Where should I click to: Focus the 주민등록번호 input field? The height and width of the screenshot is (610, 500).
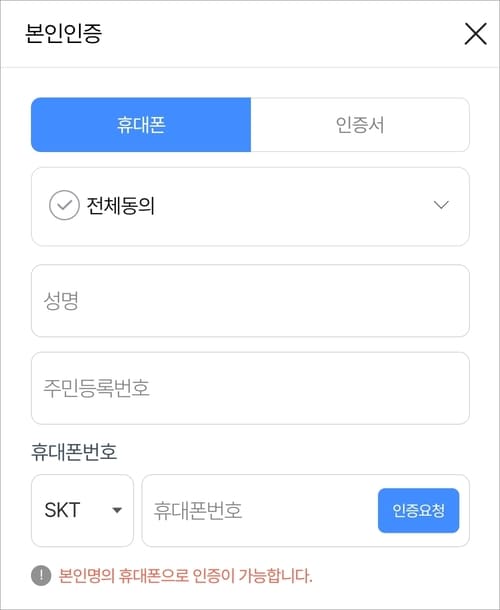pyautogui.click(x=250, y=388)
